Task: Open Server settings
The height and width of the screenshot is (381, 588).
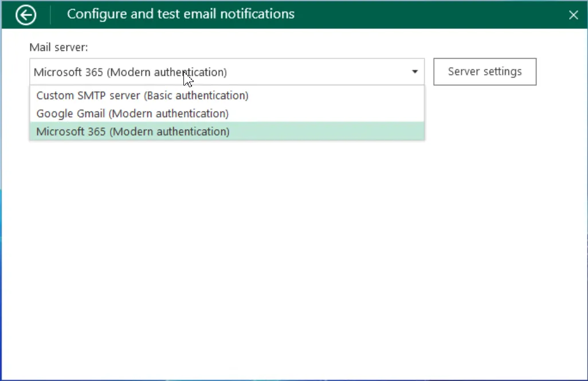Action: pyautogui.click(x=485, y=72)
